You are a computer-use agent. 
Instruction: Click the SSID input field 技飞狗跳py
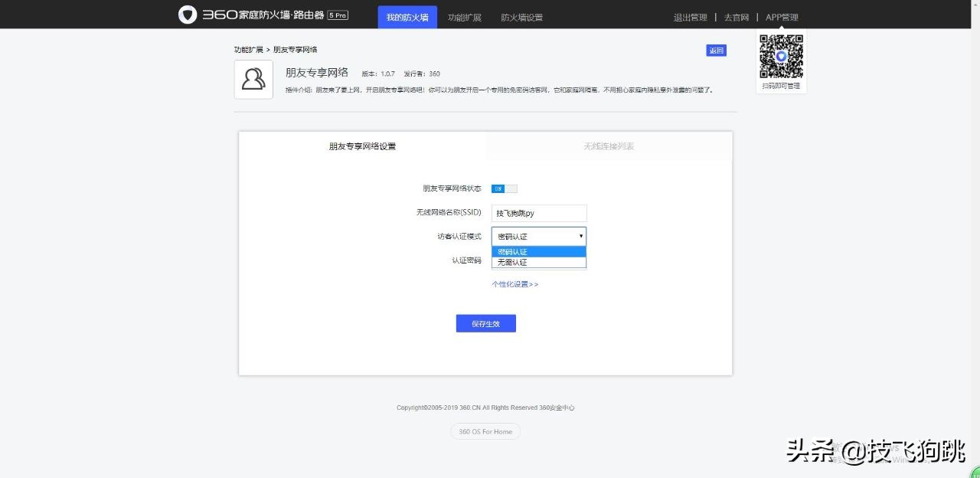[x=538, y=212]
